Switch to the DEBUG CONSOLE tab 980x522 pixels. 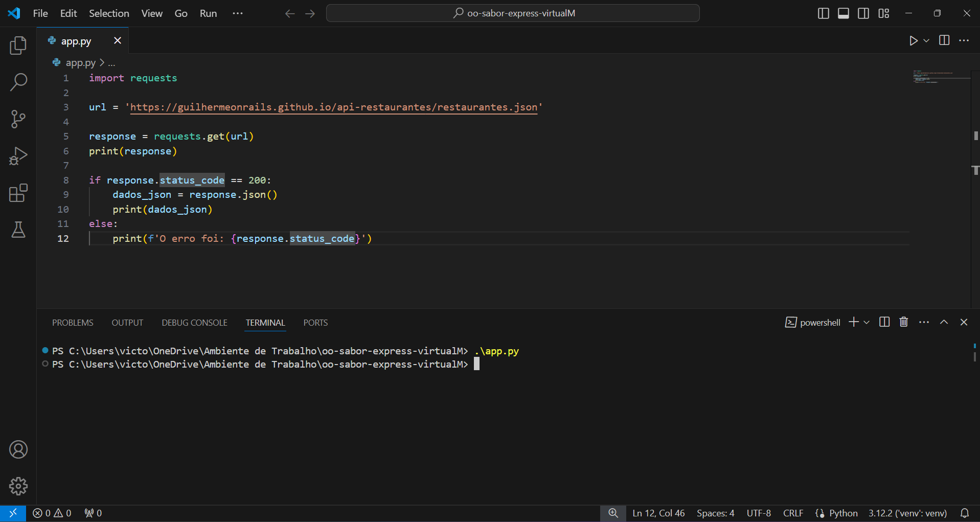194,323
